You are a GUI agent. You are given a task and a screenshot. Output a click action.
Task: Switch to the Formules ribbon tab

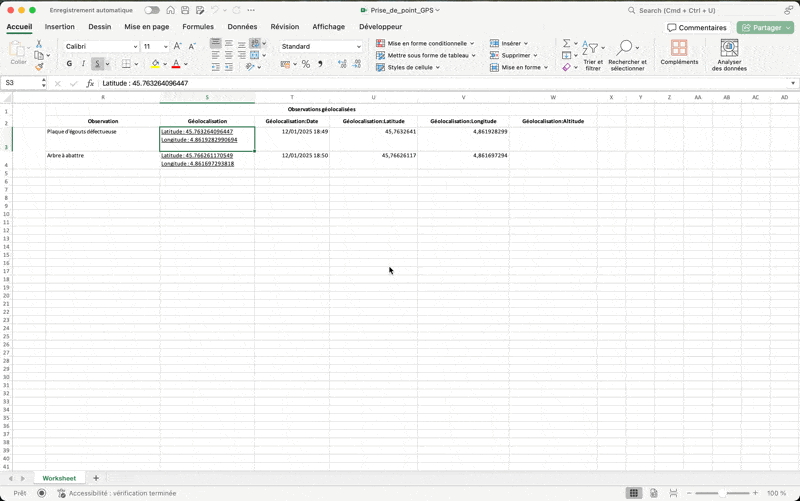tap(198, 27)
